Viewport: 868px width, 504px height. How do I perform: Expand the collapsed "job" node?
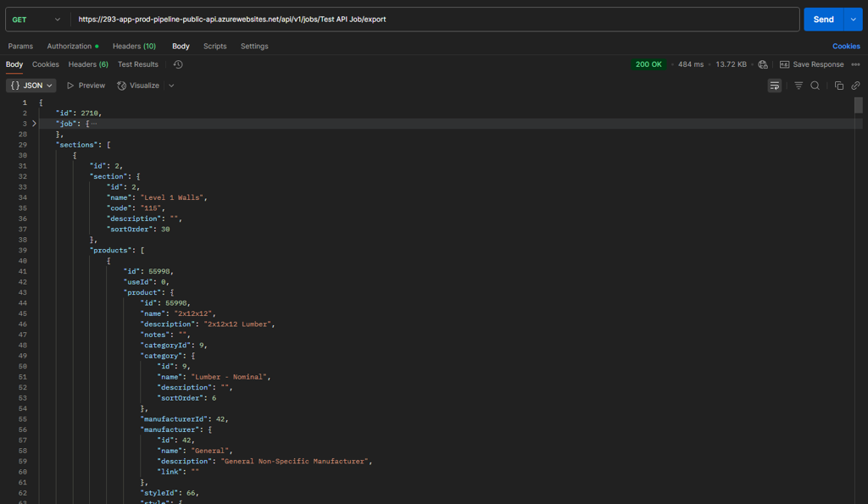(x=34, y=124)
